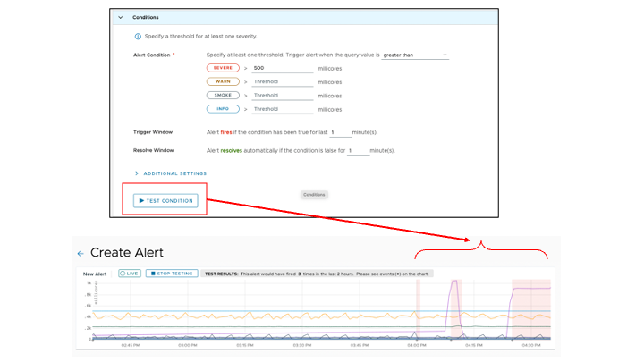644x362 pixels.
Task: Open the 'greater than' comparison dropdown
Action: point(415,55)
